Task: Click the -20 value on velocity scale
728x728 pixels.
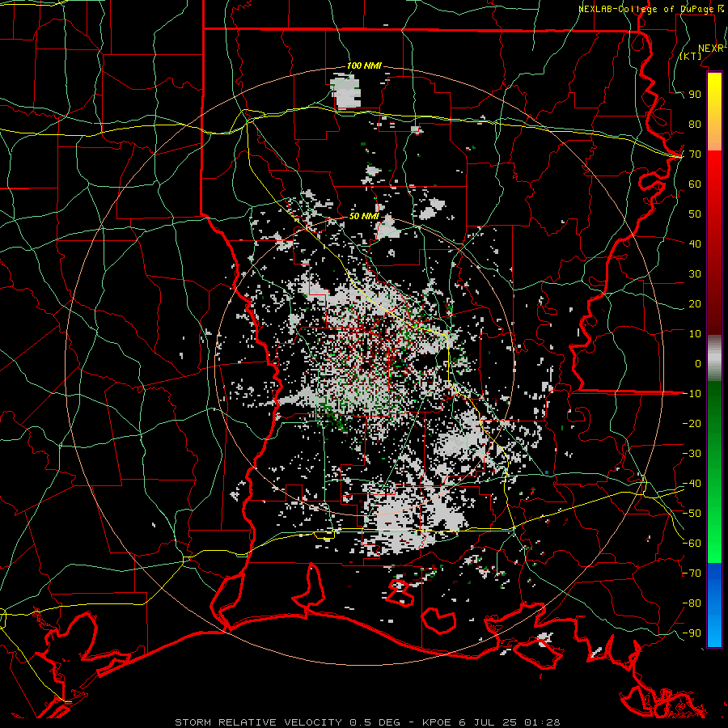Action: point(692,424)
